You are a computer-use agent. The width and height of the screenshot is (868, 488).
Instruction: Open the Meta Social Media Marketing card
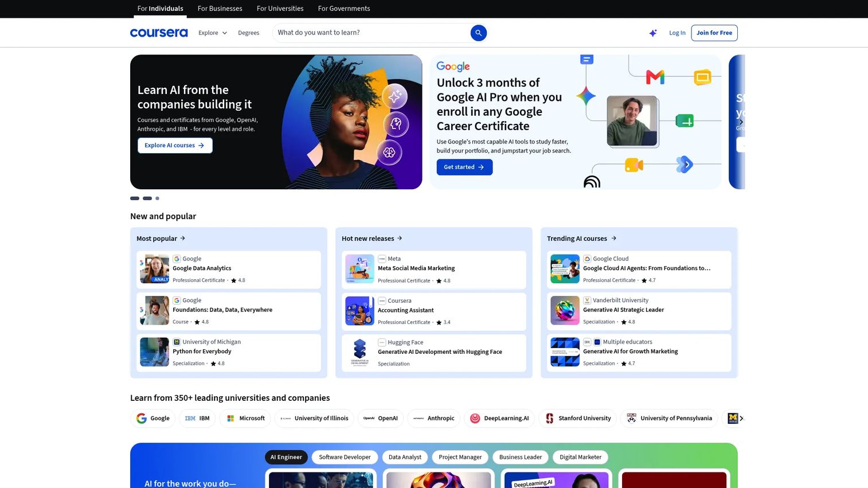tap(434, 270)
